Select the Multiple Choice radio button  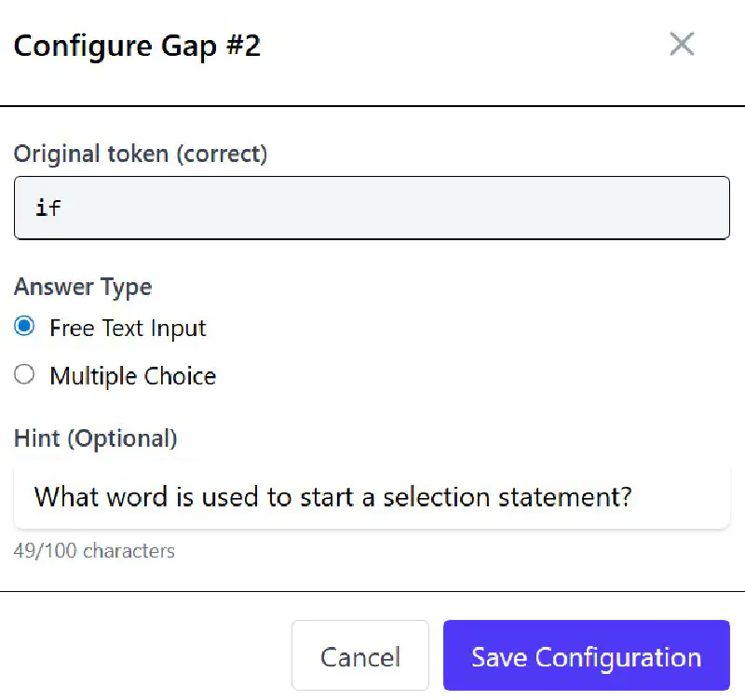(24, 374)
